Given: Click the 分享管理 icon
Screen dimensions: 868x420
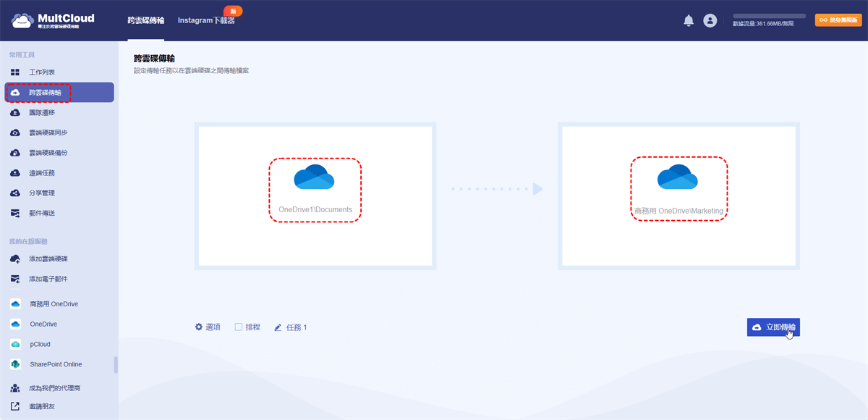Looking at the screenshot, I should [x=15, y=193].
